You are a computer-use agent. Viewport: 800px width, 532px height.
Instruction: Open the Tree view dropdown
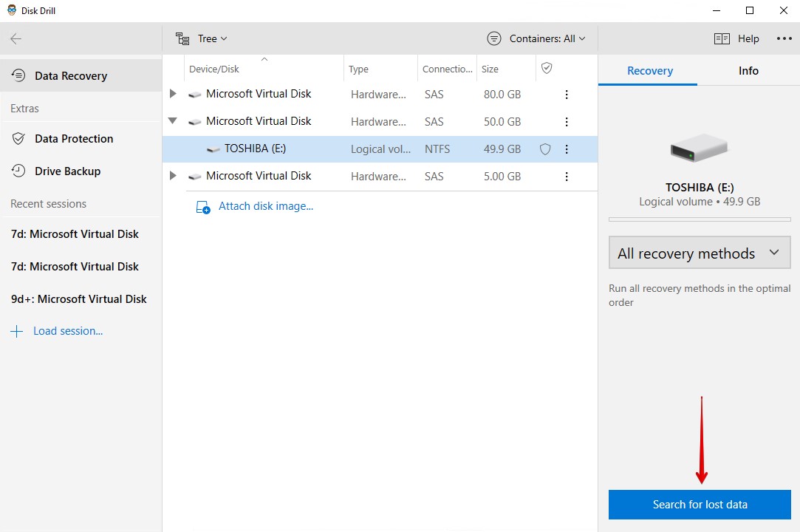[202, 39]
